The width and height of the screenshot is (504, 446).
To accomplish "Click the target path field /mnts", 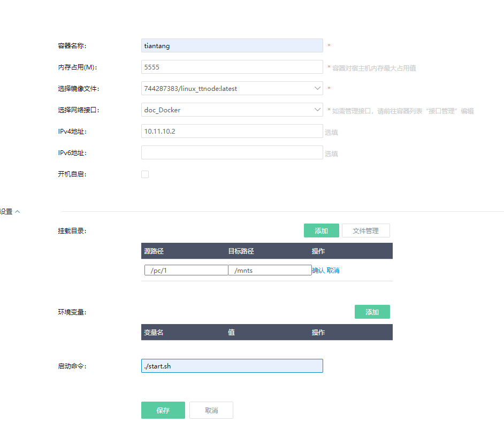I will 270,271.
